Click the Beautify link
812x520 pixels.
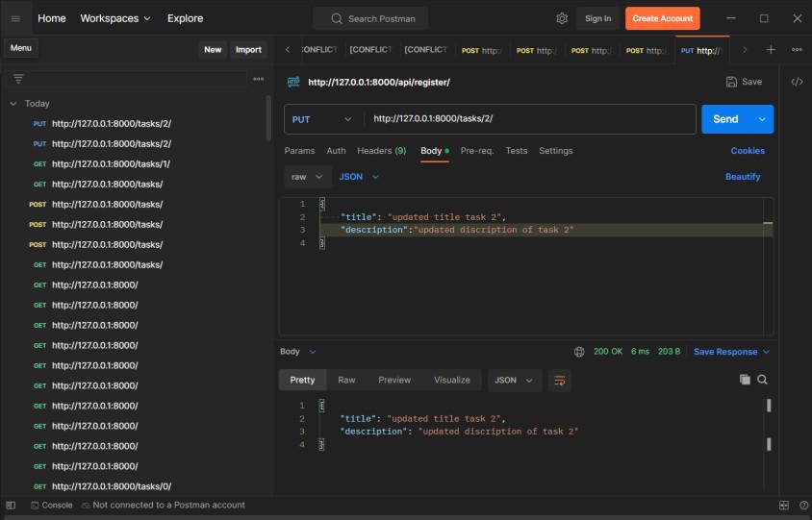(742, 177)
